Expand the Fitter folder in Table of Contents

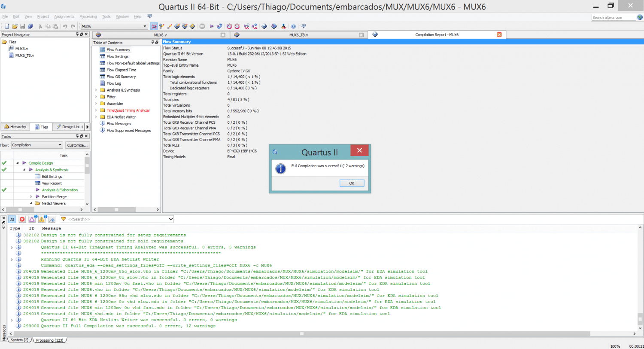coord(96,97)
